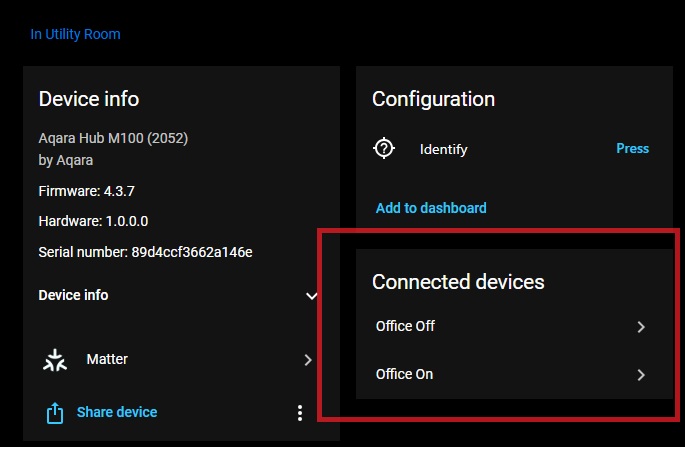
Task: Click the serial number text
Action: point(145,252)
